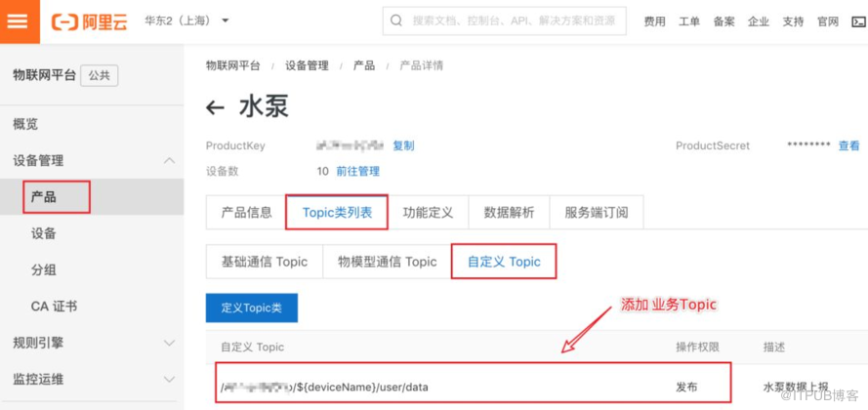Screen dimensions: 868x410
Task: Click the 自定义 Topic column header
Action: [x=253, y=347]
